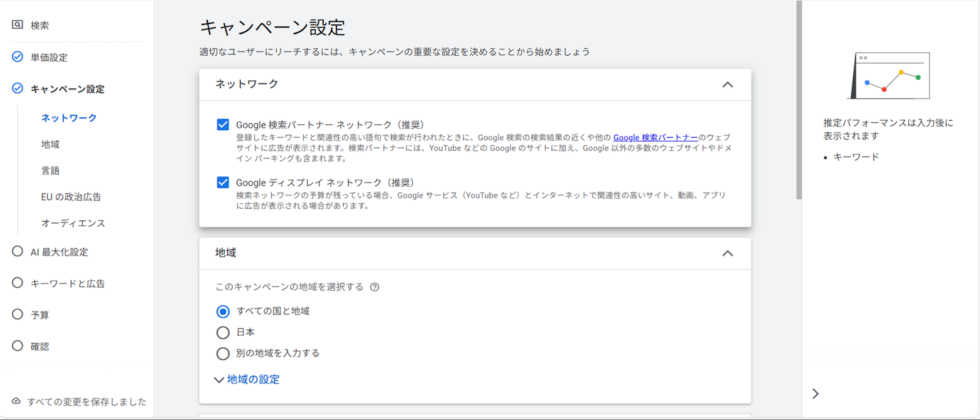
Task: Click the search magnifier icon in sidebar
Action: pos(18,25)
